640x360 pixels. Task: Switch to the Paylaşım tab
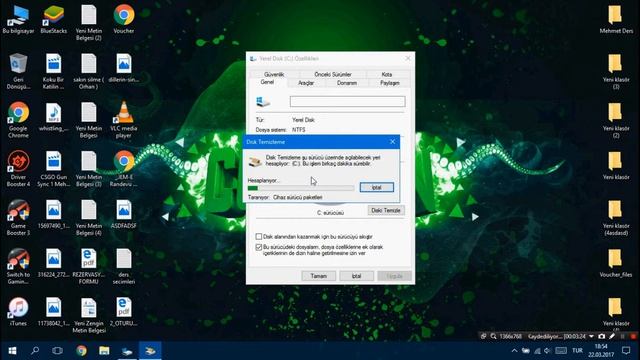pyautogui.click(x=389, y=83)
